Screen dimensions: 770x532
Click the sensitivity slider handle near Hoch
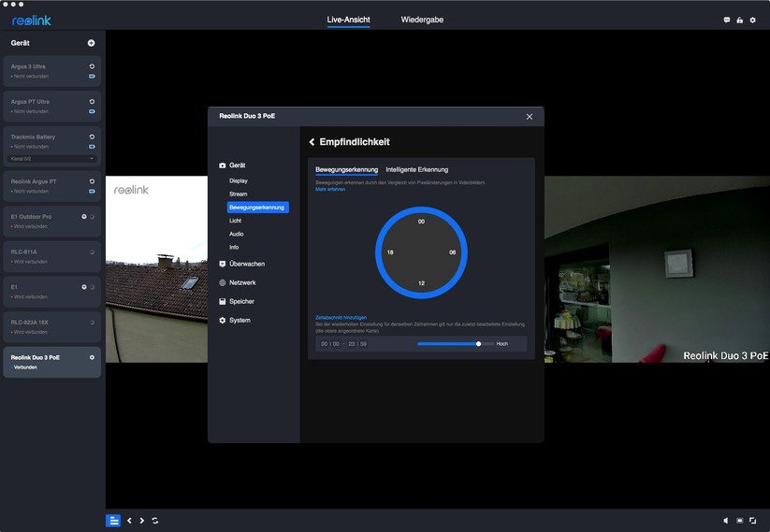point(478,344)
